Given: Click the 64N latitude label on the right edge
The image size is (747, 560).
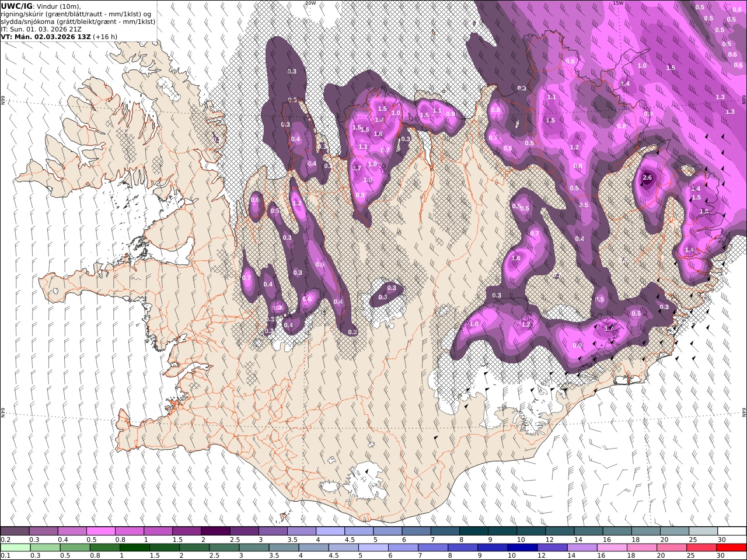Looking at the screenshot, I should tap(744, 411).
